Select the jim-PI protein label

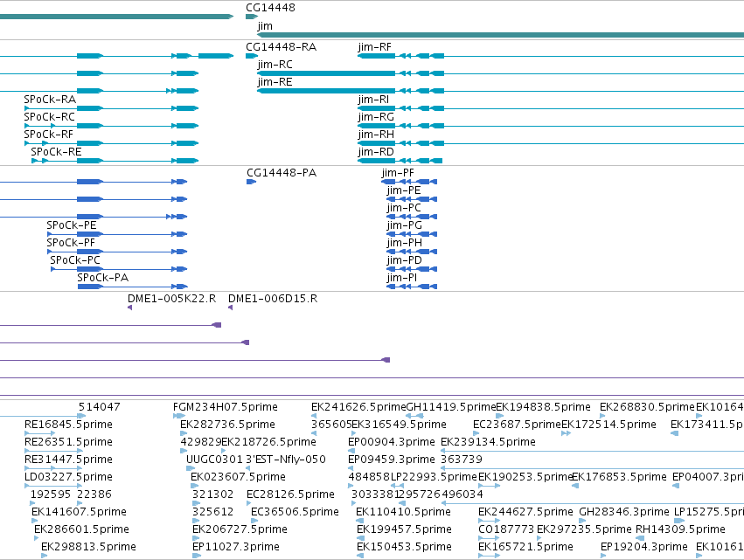coord(402,278)
